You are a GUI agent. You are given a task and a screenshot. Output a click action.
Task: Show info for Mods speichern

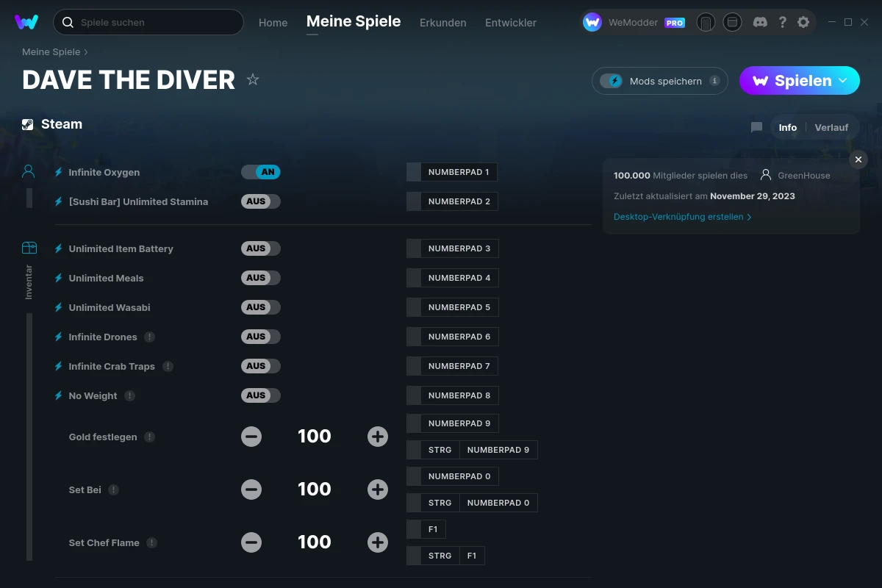tap(715, 81)
